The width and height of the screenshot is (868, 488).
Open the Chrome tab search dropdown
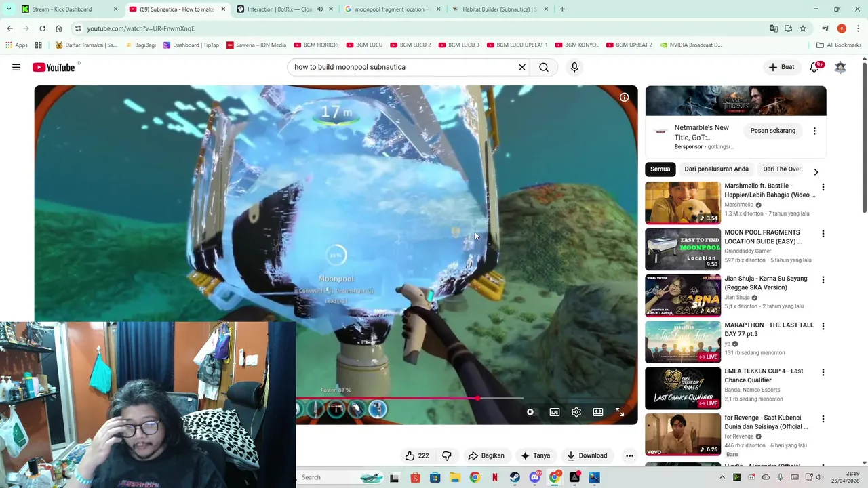[x=9, y=9]
